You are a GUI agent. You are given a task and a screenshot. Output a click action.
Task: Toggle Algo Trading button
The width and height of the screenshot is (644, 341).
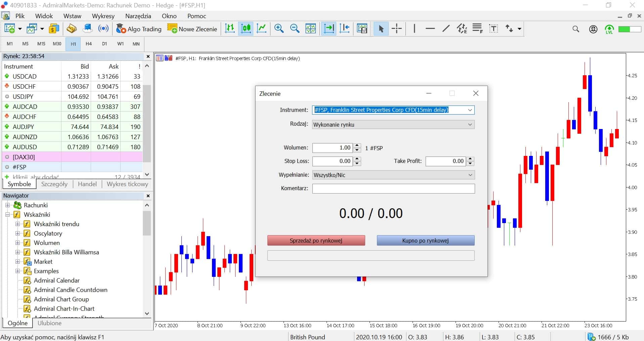click(x=138, y=29)
